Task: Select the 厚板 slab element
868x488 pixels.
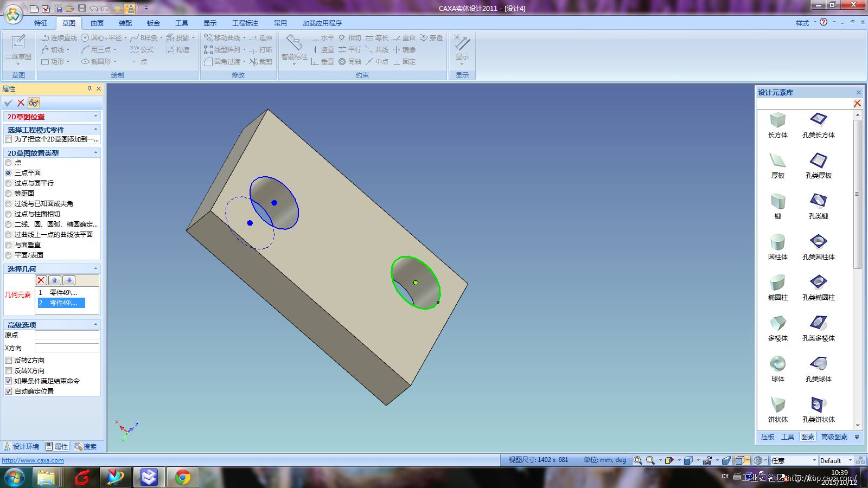Action: 778,165
